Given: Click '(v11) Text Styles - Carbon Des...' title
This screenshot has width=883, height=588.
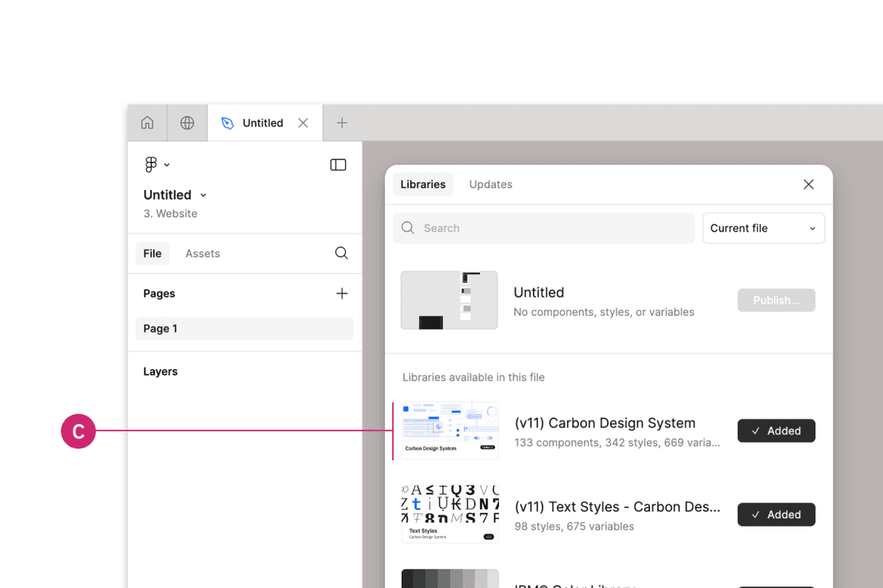Looking at the screenshot, I should pyautogui.click(x=617, y=507).
